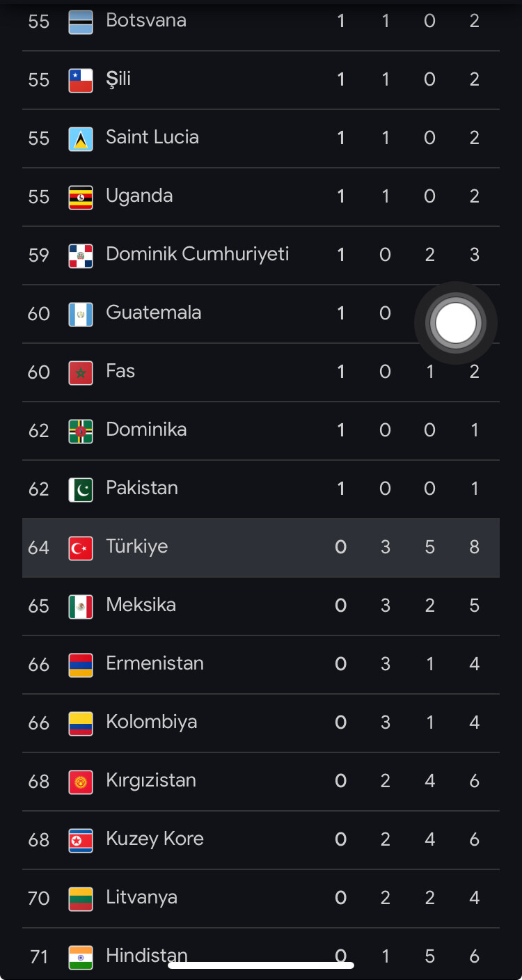Open the Kırgızistan country name

pos(150,780)
